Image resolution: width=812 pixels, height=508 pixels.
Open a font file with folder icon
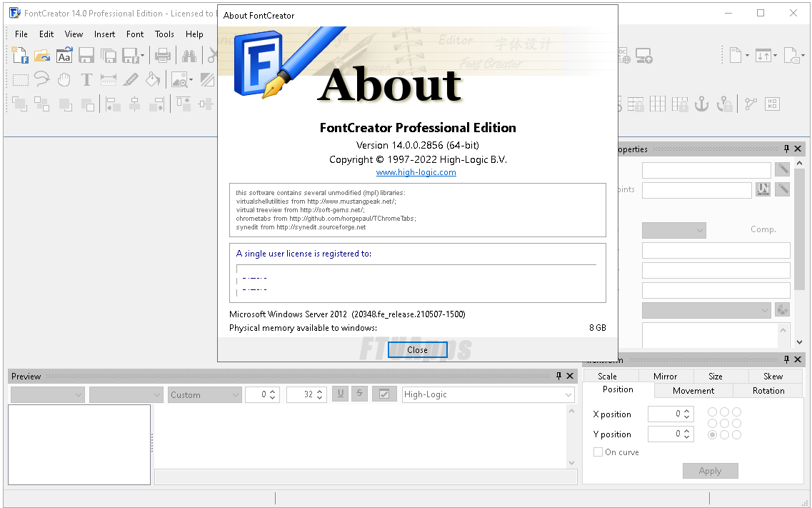tap(42, 56)
